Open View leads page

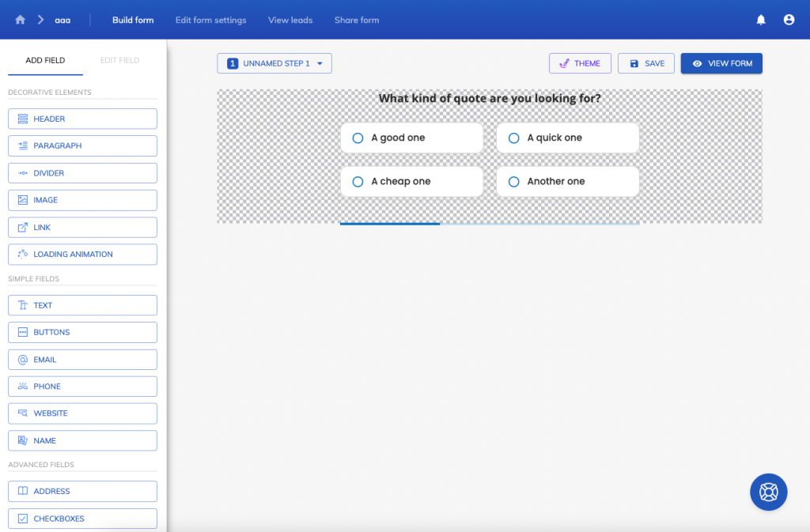[290, 20]
